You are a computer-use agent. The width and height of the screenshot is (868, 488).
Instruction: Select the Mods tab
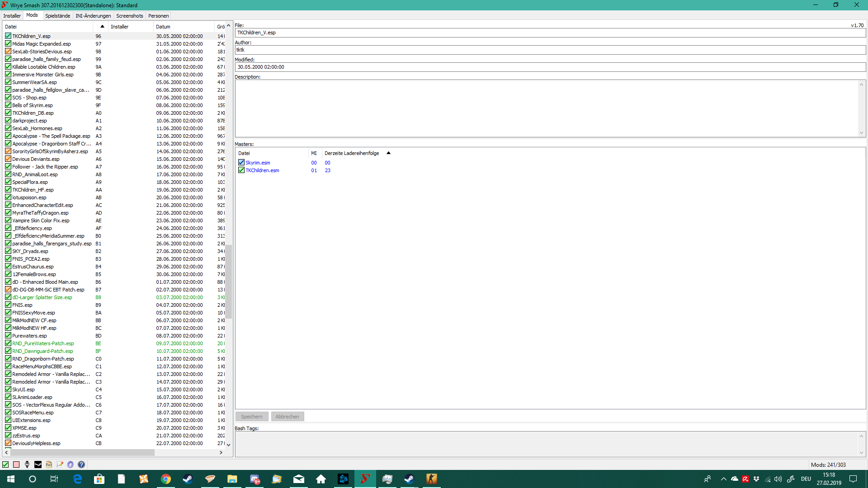[x=32, y=15]
